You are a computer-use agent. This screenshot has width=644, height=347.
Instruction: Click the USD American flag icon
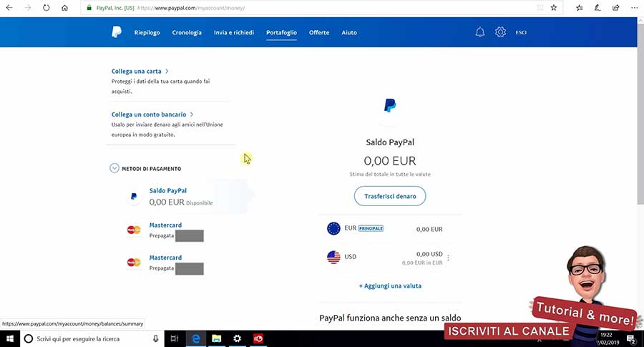[333, 257]
